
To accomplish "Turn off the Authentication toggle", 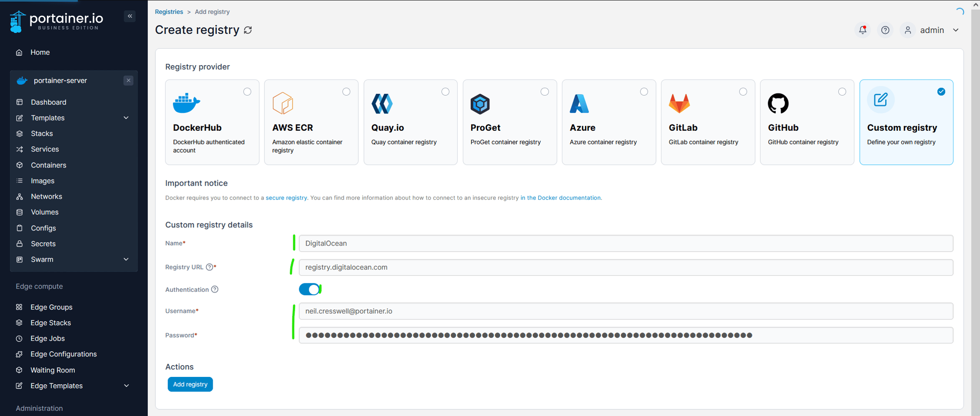I will (x=310, y=290).
